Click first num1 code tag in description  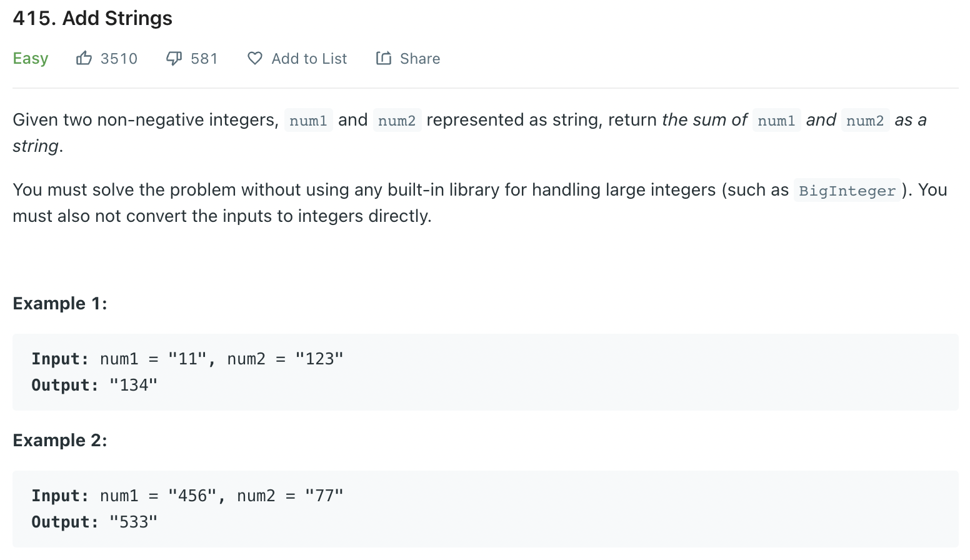pos(308,120)
